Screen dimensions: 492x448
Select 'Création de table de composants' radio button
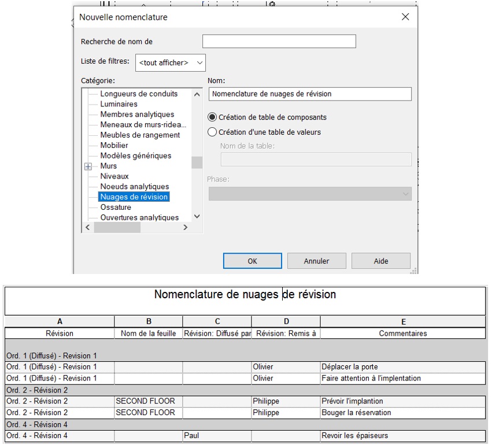212,117
